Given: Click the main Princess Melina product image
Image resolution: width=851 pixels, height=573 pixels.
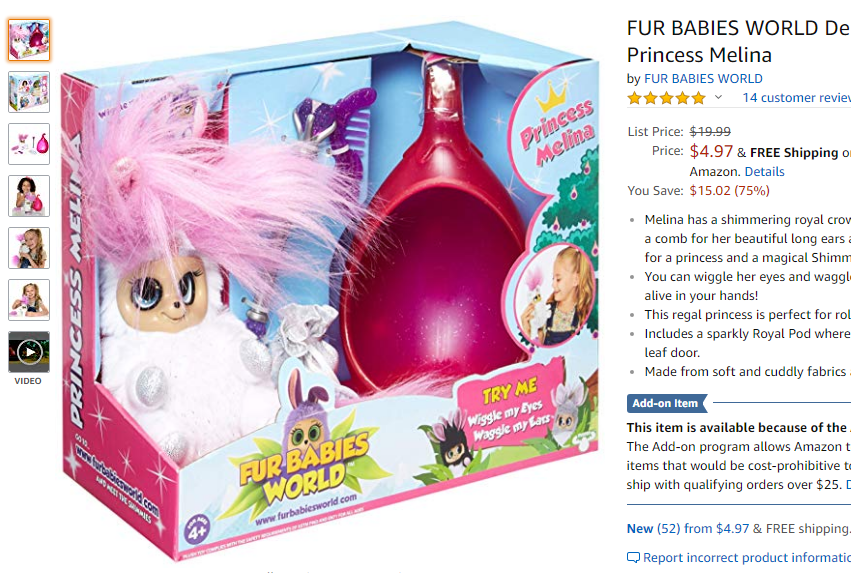Looking at the screenshot, I should point(331,290).
